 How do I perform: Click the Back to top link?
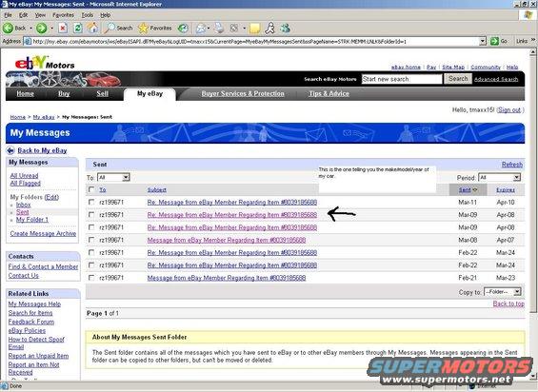508,304
